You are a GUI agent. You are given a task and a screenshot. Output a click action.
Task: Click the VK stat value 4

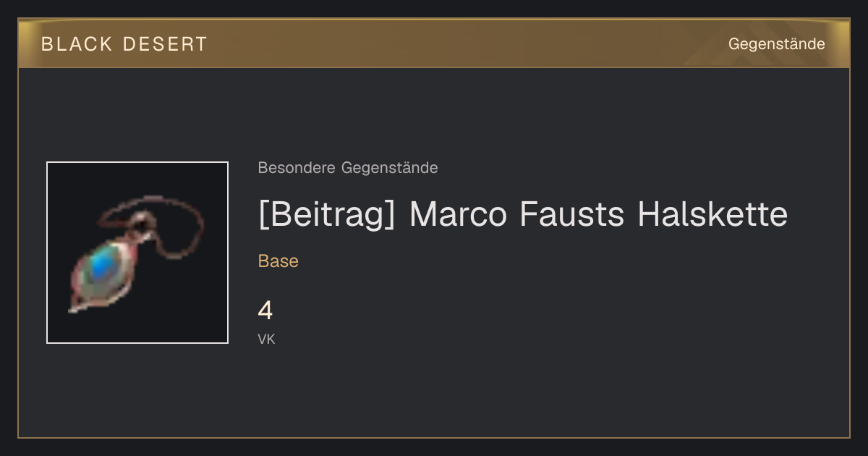point(265,311)
